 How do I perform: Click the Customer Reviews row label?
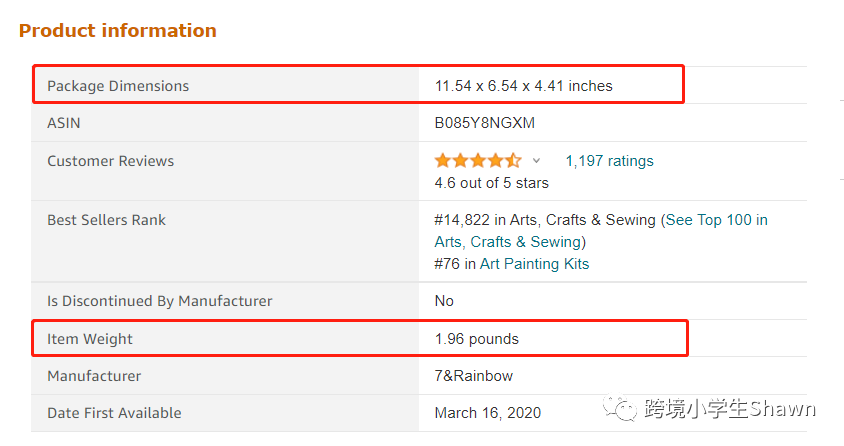pos(110,161)
